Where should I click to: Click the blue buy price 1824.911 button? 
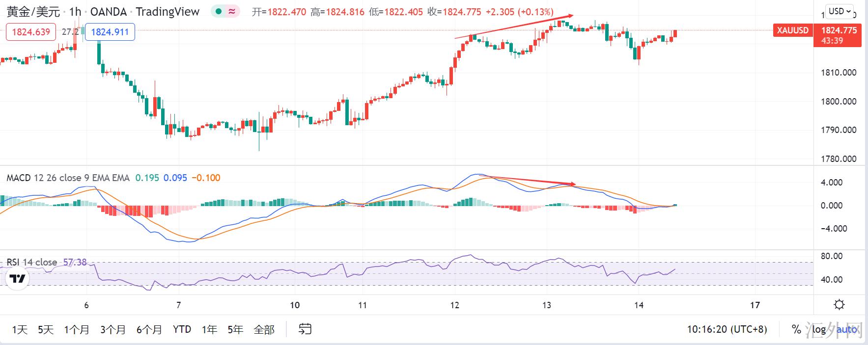[110, 32]
